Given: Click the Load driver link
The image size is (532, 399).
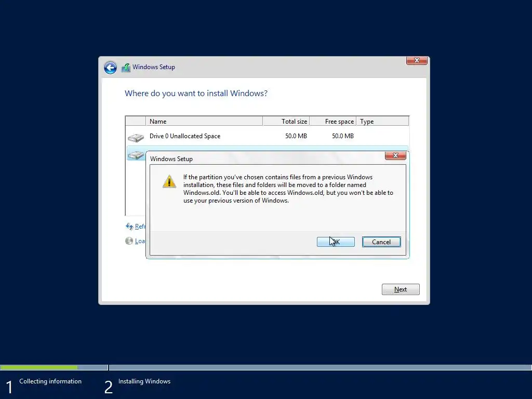Looking at the screenshot, I should (140, 241).
